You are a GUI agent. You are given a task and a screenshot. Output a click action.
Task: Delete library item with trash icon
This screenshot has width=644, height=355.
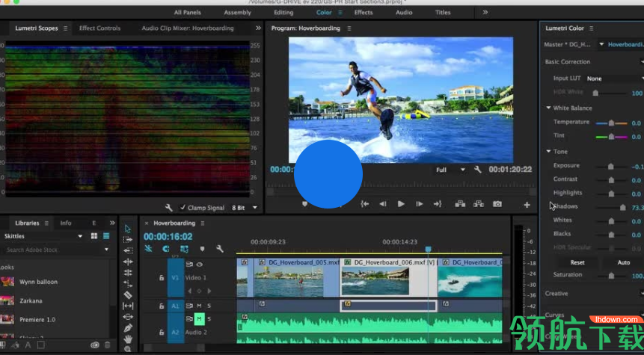(107, 345)
